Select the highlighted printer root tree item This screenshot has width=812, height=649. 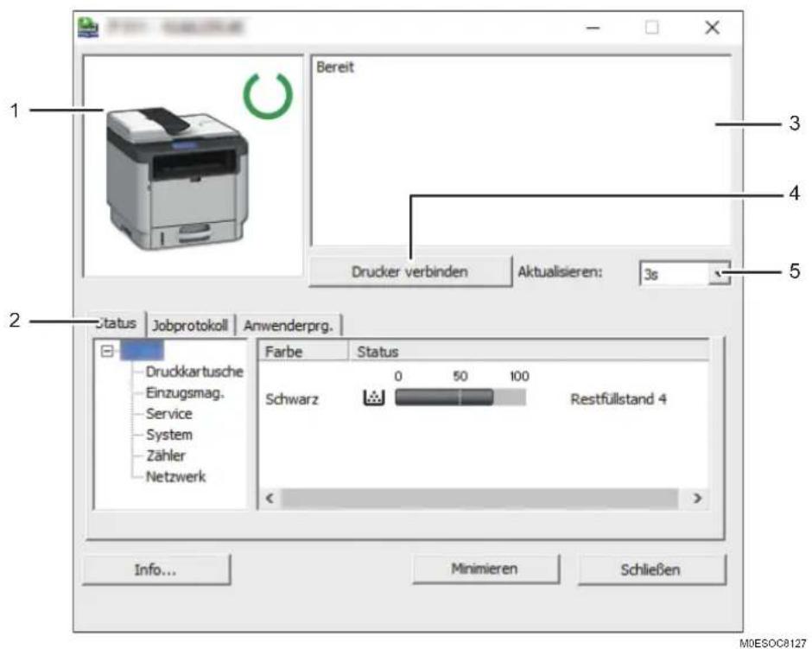pos(142,350)
